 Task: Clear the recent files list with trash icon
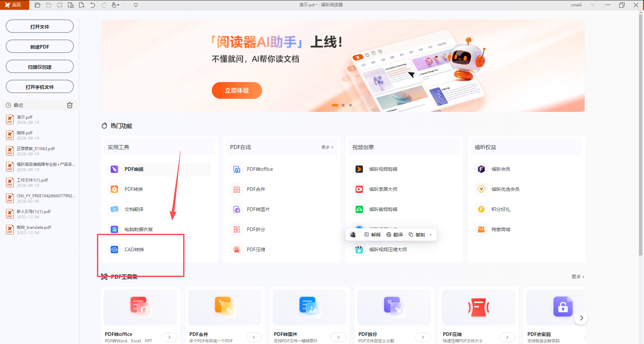pos(70,105)
